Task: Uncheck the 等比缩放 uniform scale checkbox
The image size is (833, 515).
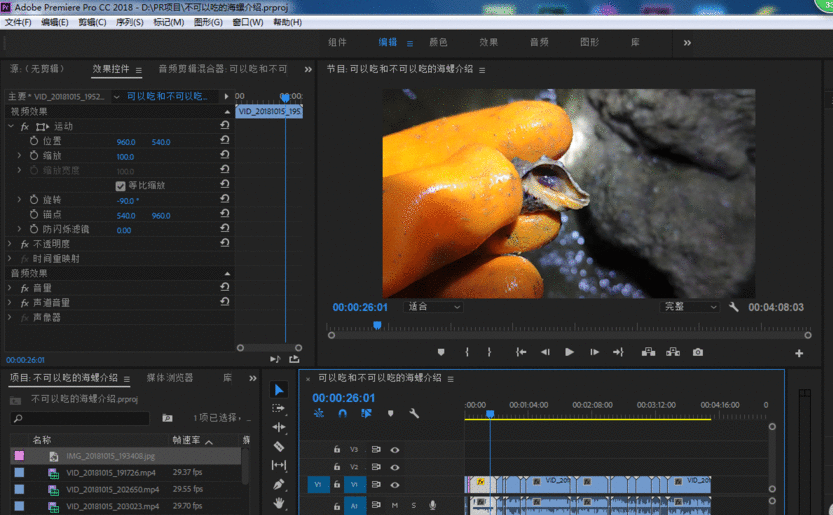Action: pyautogui.click(x=121, y=186)
